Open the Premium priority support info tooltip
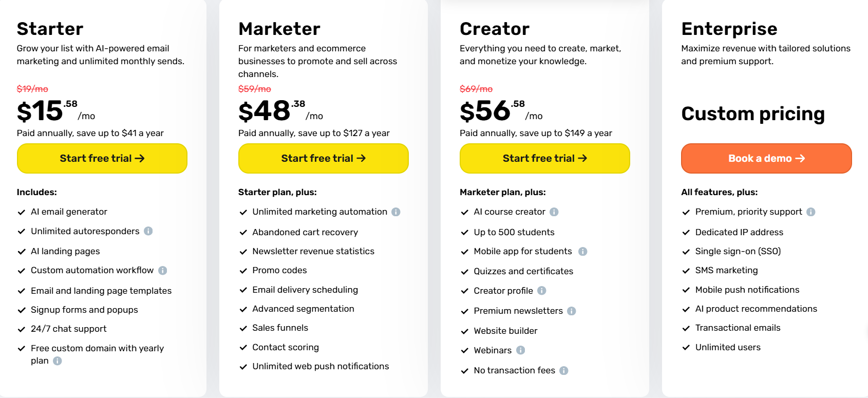868x398 pixels. tap(810, 212)
